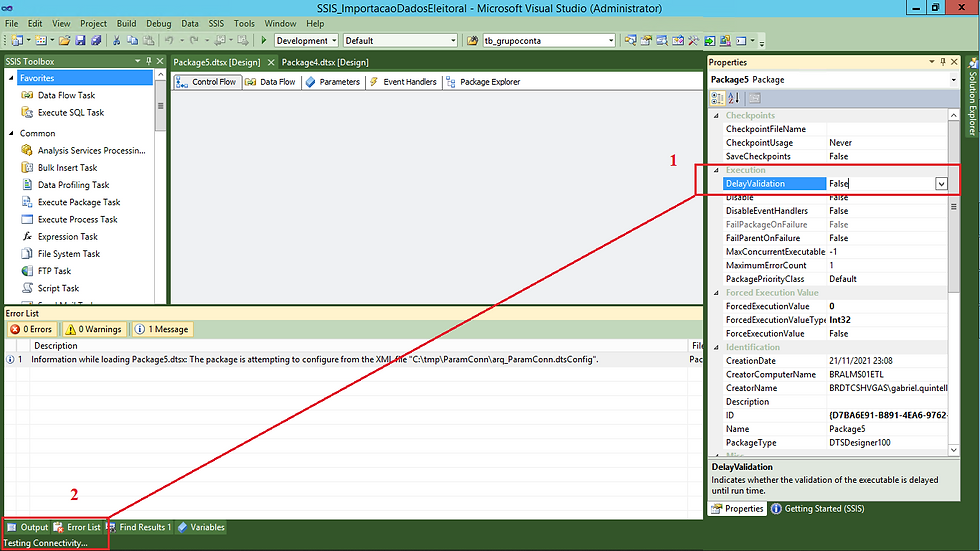
Task: Pin the SSIS Toolbox panel
Action: click(x=149, y=61)
